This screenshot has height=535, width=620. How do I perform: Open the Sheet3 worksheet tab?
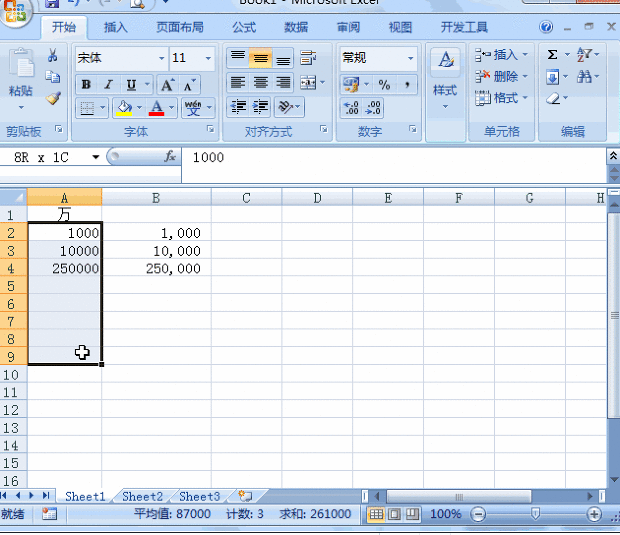[199, 496]
